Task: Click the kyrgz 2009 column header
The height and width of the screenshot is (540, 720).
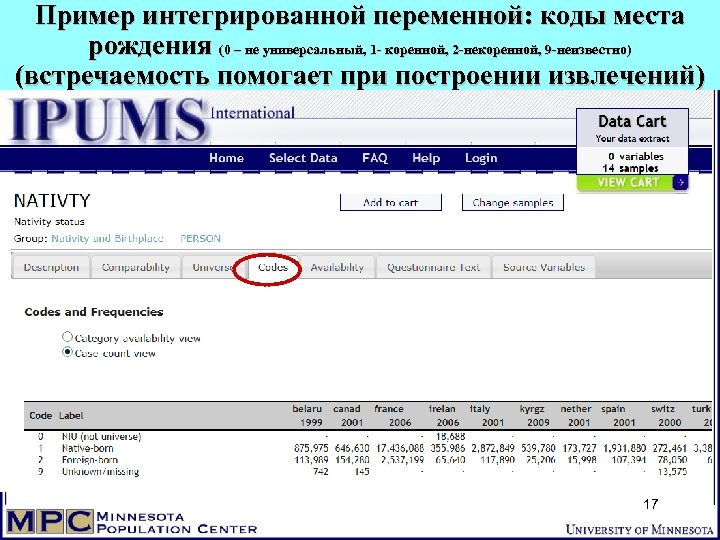Action: point(533,416)
